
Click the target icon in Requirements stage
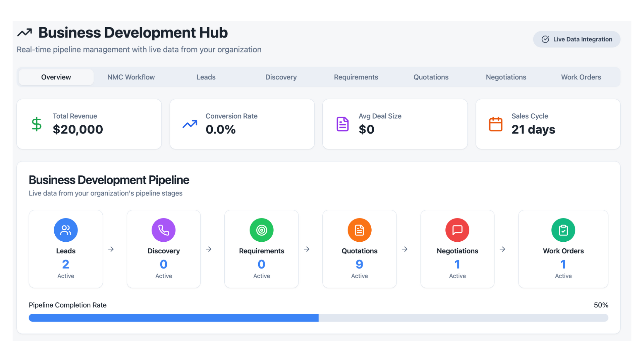261,230
